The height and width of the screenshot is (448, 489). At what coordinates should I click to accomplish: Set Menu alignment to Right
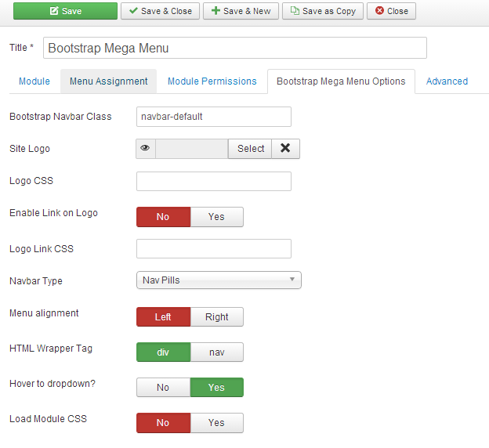[217, 316]
